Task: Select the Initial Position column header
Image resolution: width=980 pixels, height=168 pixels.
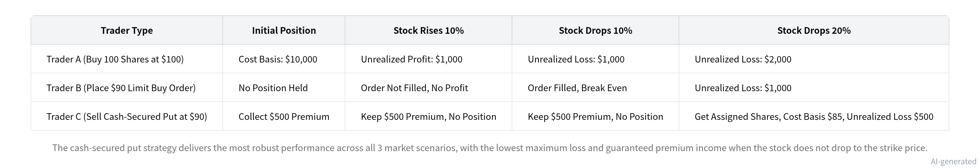Action: click(x=284, y=31)
